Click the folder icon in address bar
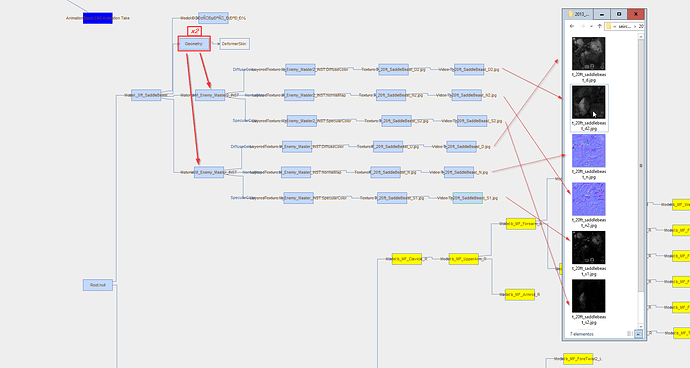690x368 pixels. tap(609, 26)
